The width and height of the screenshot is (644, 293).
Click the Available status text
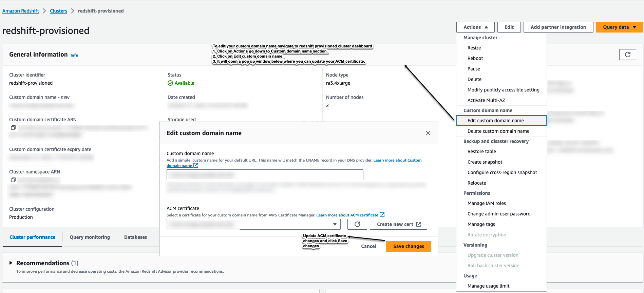(x=184, y=83)
